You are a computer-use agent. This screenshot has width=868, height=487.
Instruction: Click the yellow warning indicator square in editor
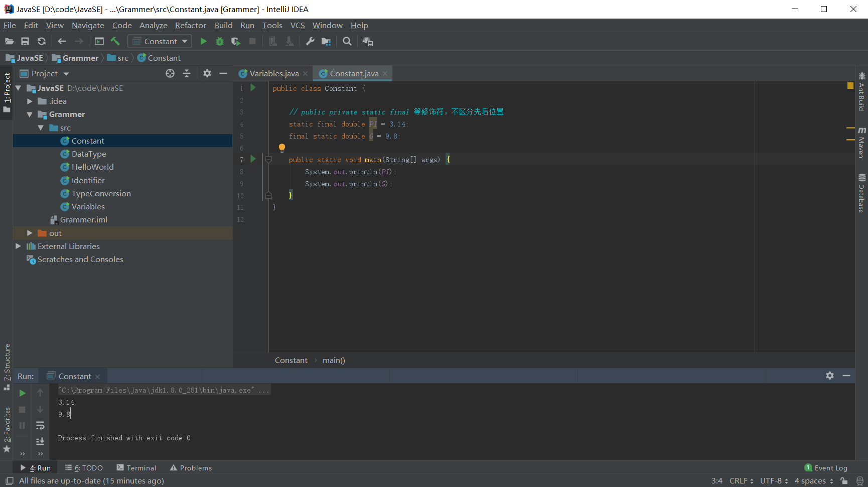tap(850, 86)
